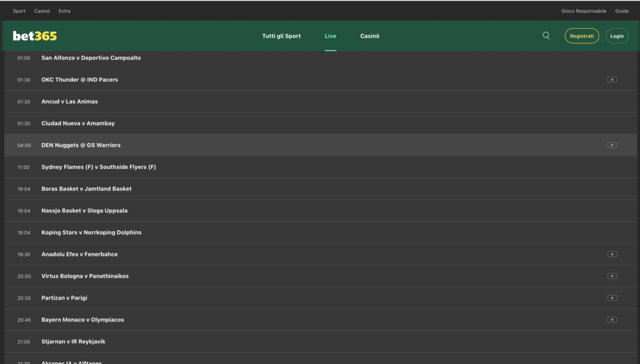Select the Live tab
The height and width of the screenshot is (364, 640).
pos(330,36)
